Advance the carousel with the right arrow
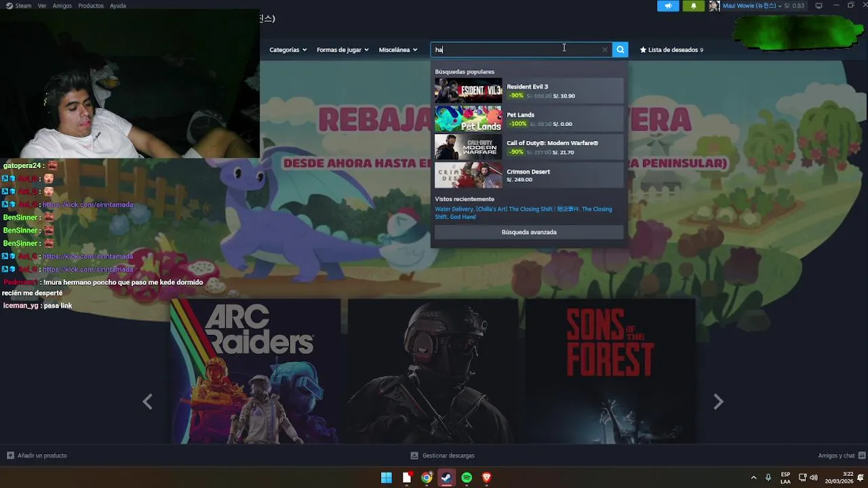The image size is (868, 488). (718, 402)
